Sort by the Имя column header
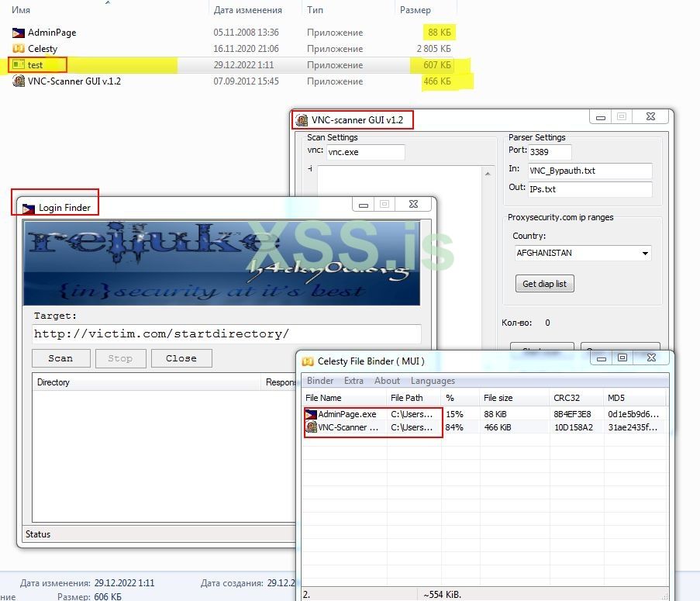The height and width of the screenshot is (601, 700). tap(20, 10)
